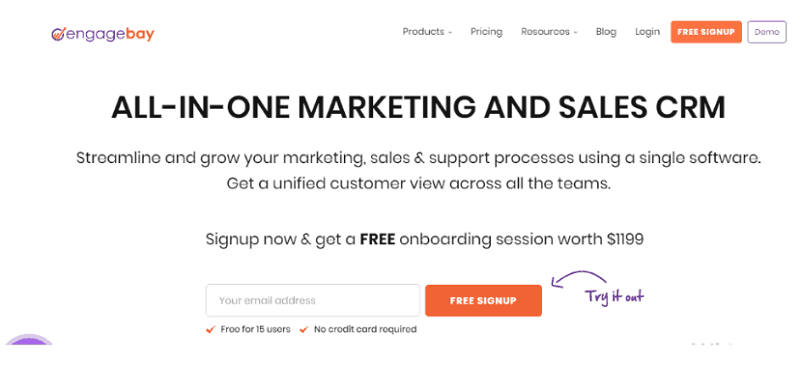Click the purple curved arrow graphic
This screenshot has width=800, height=390.
coord(579,279)
